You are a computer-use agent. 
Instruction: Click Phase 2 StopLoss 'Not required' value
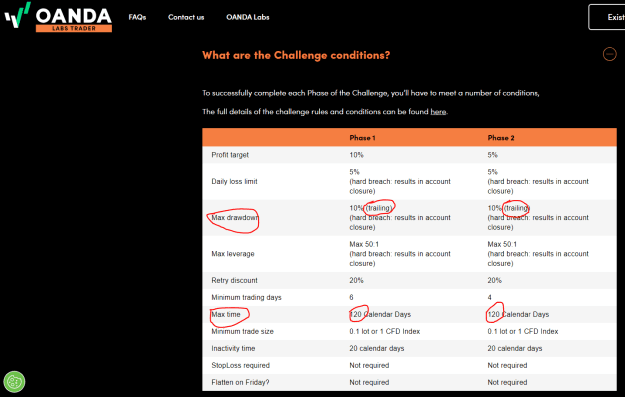(507, 366)
